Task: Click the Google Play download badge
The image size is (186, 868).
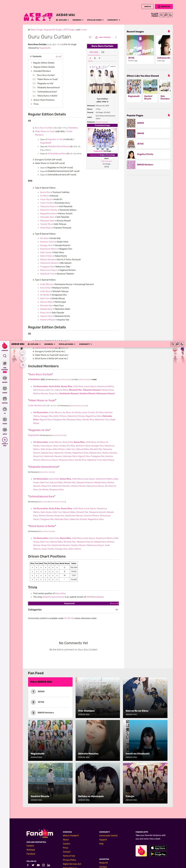Action: click(x=158, y=854)
